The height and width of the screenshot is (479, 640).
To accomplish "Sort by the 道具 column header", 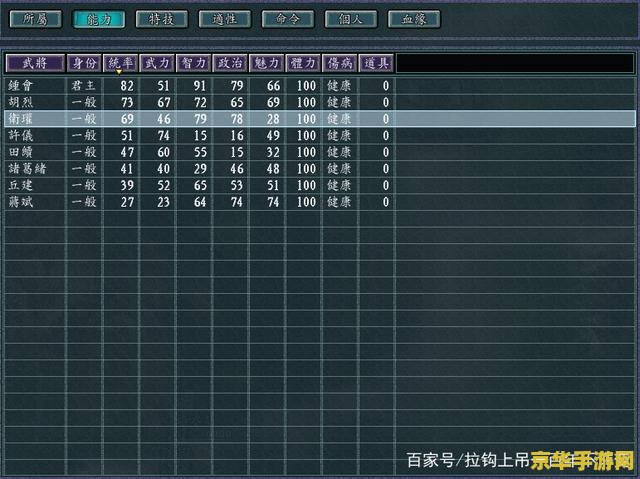I will coord(376,63).
